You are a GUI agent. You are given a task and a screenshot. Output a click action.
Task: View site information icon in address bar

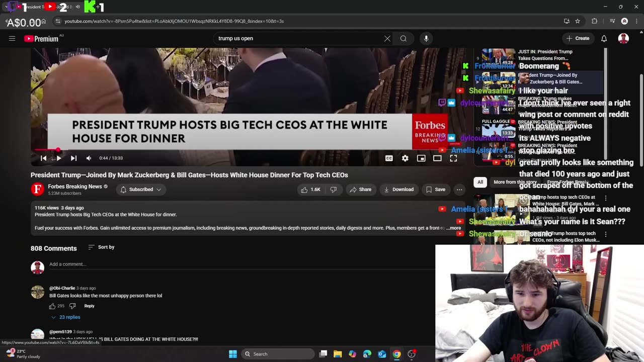[58, 21]
